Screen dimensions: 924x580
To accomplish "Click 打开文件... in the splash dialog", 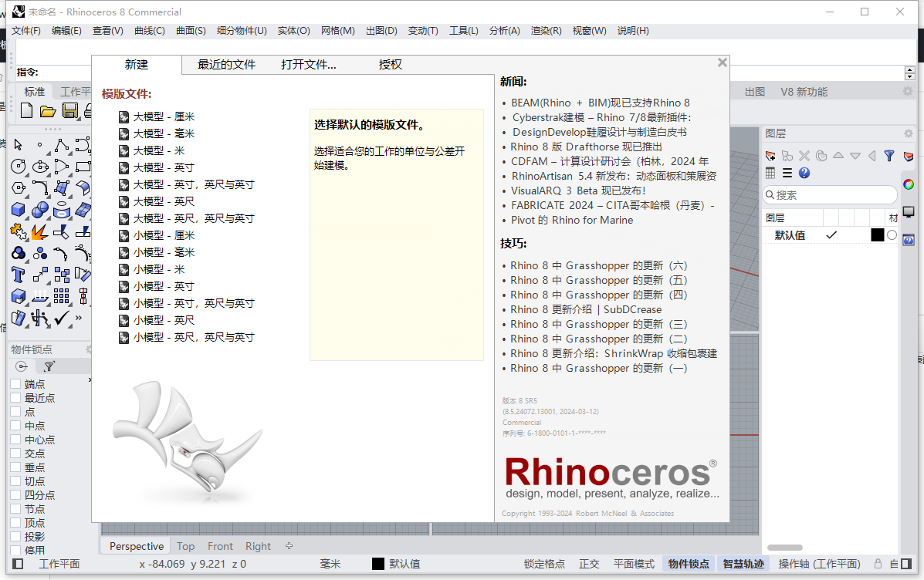I will point(309,65).
